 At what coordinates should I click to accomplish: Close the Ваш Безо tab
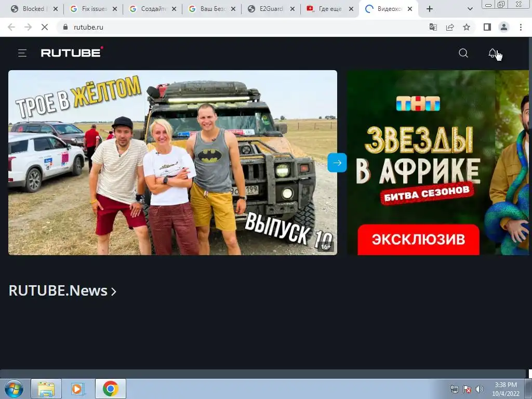pos(233,9)
